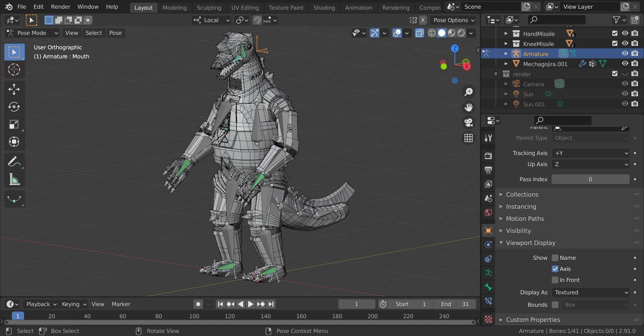644x336 pixels.
Task: Enable the Bounds checkbox
Action: [555, 305]
